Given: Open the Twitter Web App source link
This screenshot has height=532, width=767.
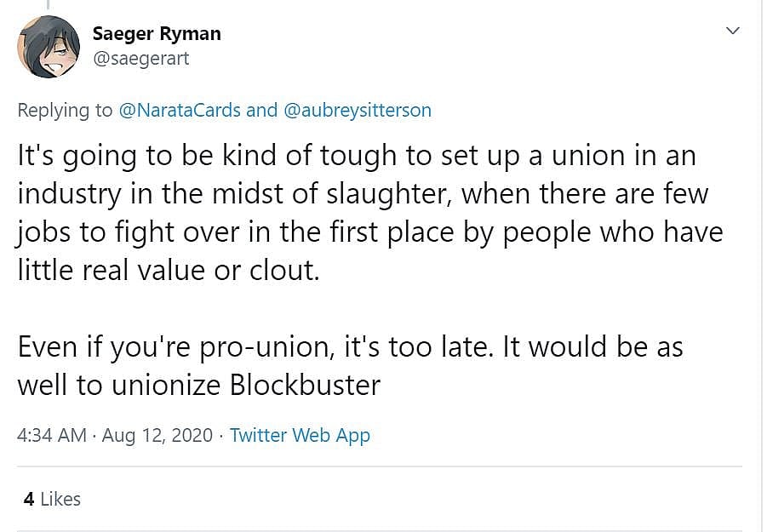Looking at the screenshot, I should coord(300,435).
